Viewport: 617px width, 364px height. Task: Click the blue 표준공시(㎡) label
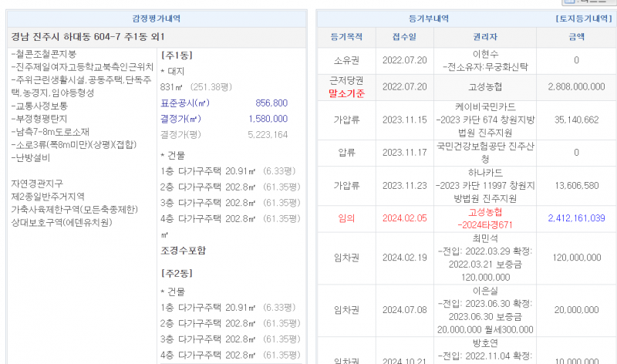(184, 103)
